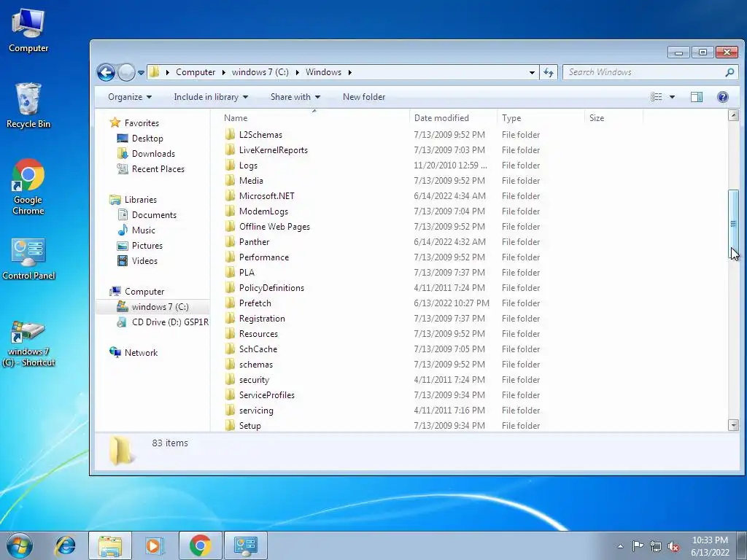Viewport: 747px width, 560px height.
Task: Open Action Center flag icon
Action: 638,546
